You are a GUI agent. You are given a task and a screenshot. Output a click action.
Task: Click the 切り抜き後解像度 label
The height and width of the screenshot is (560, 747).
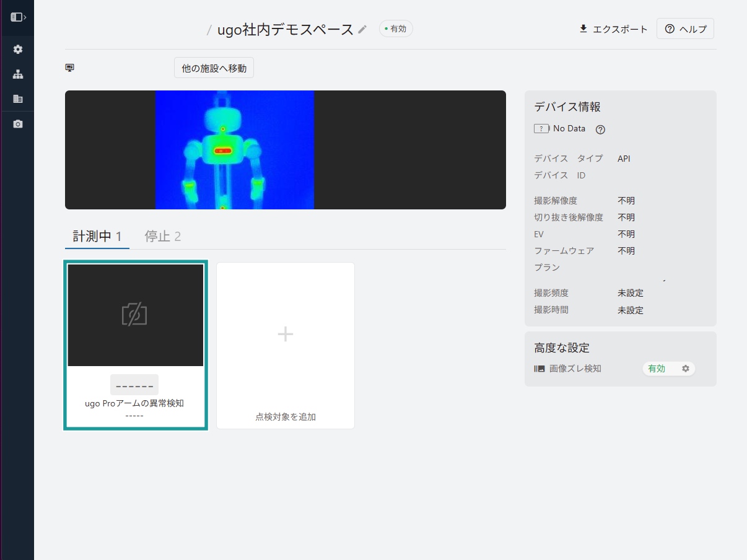[x=569, y=217]
